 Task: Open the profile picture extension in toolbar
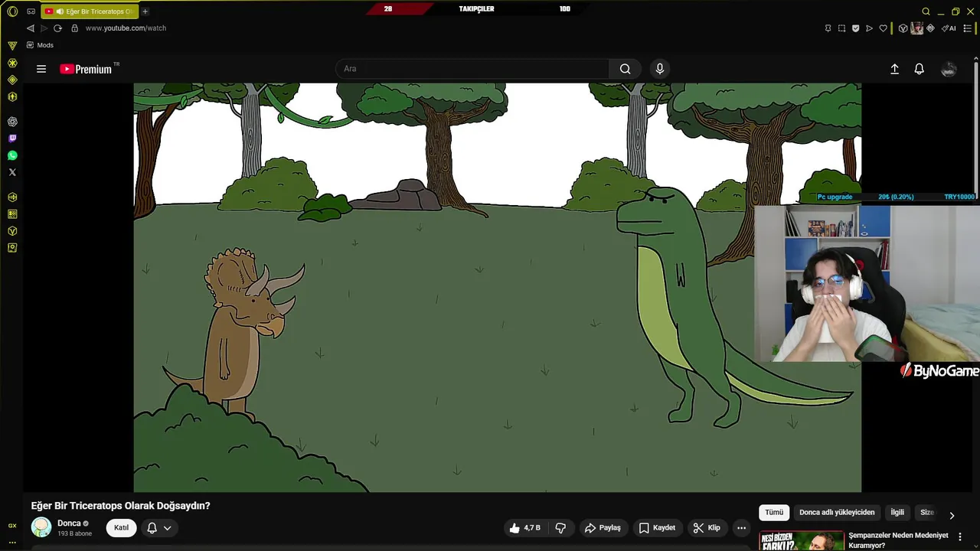[x=917, y=28]
